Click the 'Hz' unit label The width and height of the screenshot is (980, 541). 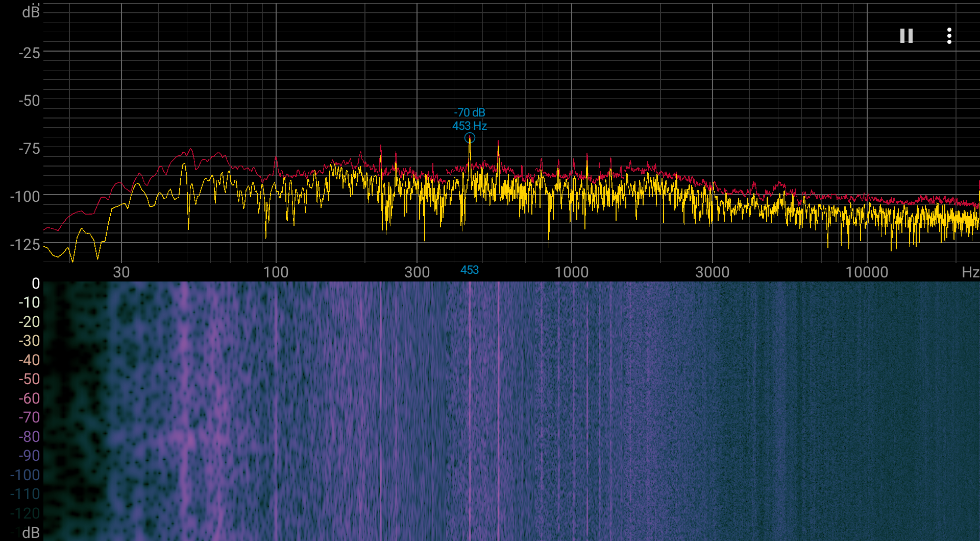click(970, 272)
